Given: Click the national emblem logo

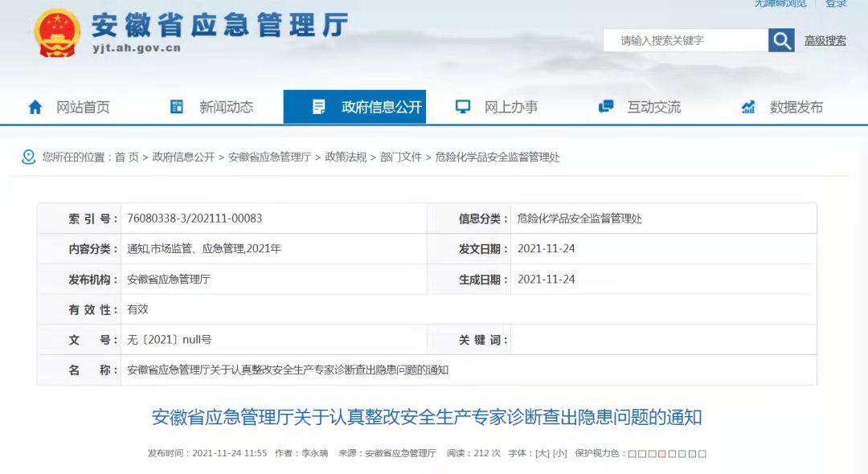Looking at the screenshot, I should [57, 33].
